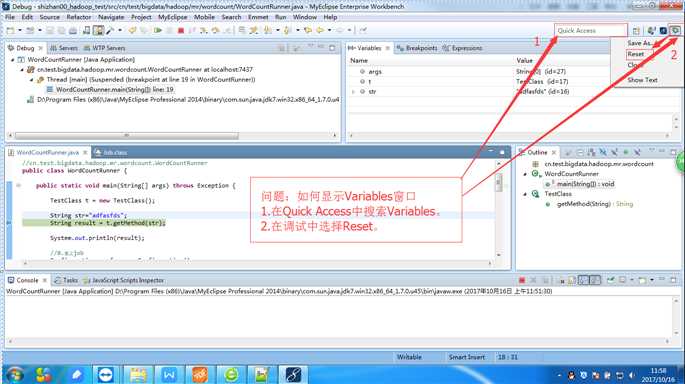This screenshot has height=384, width=685.
Task: Collapse the main method fold marker in editor
Action: tap(18, 186)
